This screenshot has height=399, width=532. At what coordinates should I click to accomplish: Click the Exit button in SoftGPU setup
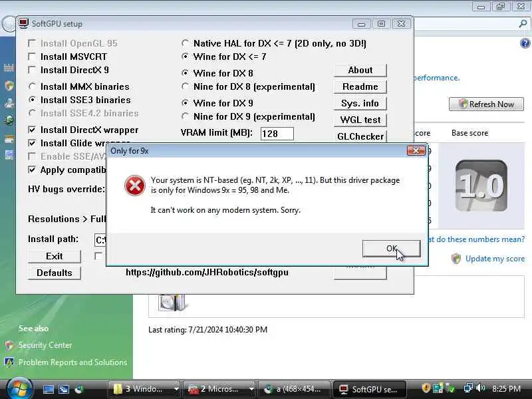click(55, 256)
